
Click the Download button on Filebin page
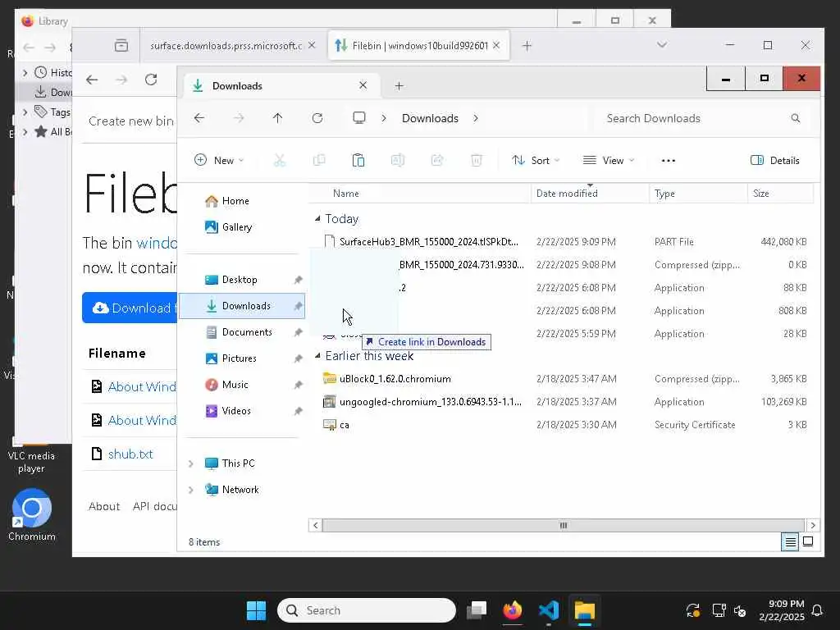(130, 308)
